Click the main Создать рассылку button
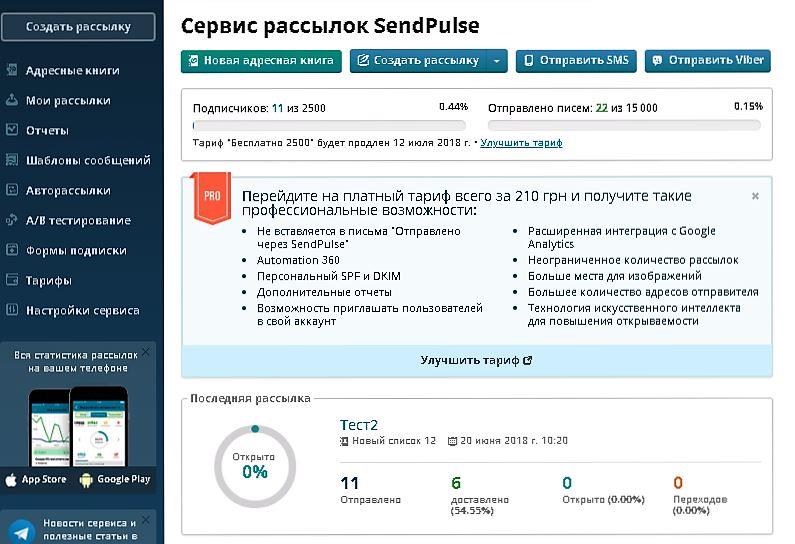This screenshot has height=544, width=795. click(x=418, y=61)
